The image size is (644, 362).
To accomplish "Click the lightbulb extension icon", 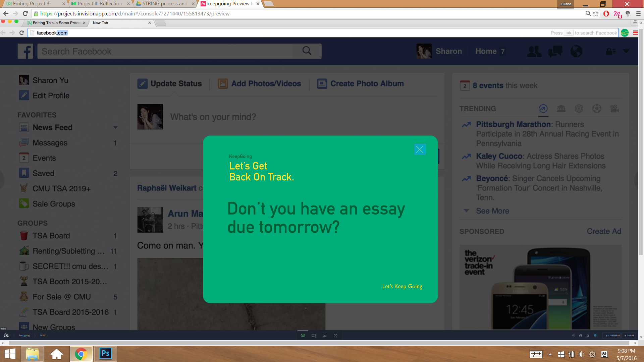I will tap(628, 14).
